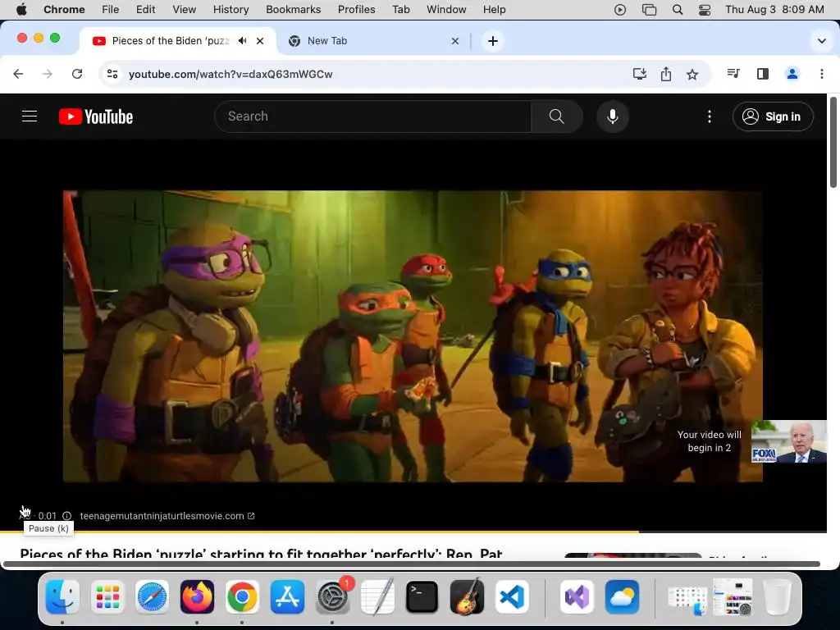This screenshot has height=630, width=840.
Task: Toggle Chrome side panel
Action: (x=763, y=74)
